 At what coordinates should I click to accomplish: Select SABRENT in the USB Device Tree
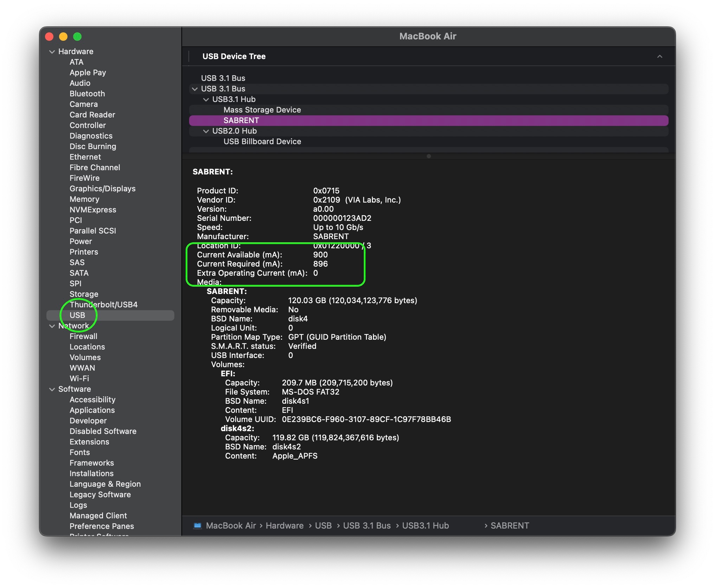point(241,120)
